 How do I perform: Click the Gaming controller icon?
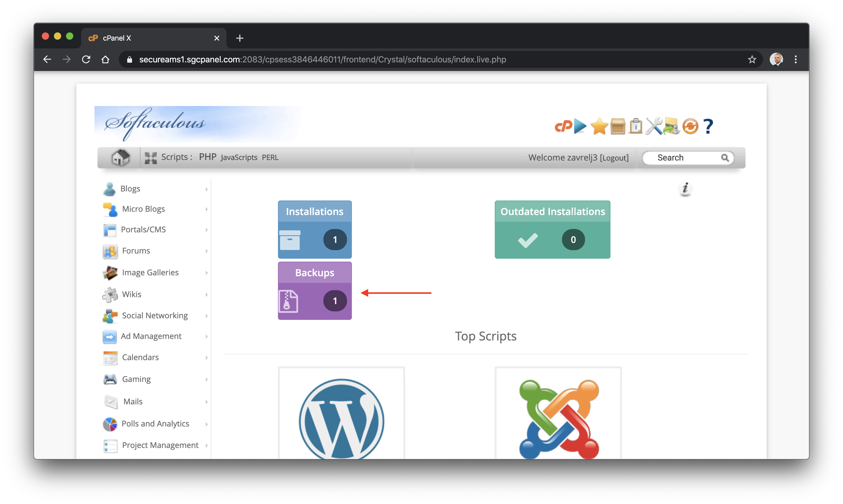(110, 379)
